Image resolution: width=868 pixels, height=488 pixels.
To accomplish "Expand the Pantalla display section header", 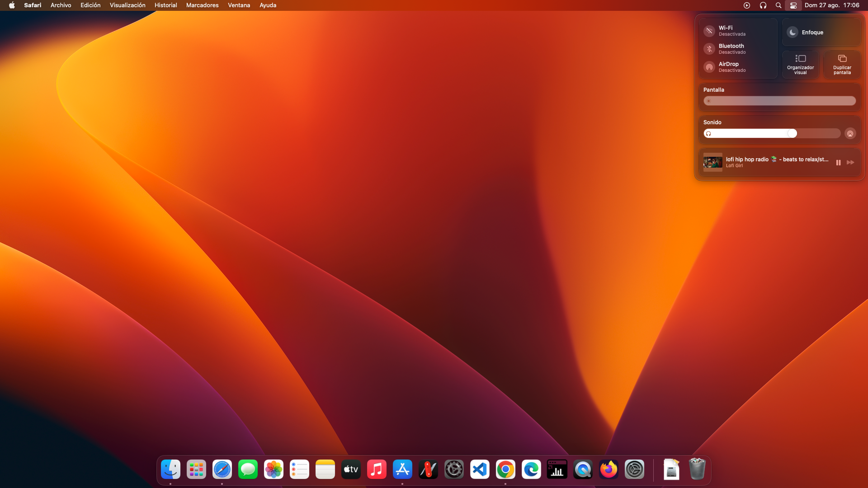I will tap(713, 89).
